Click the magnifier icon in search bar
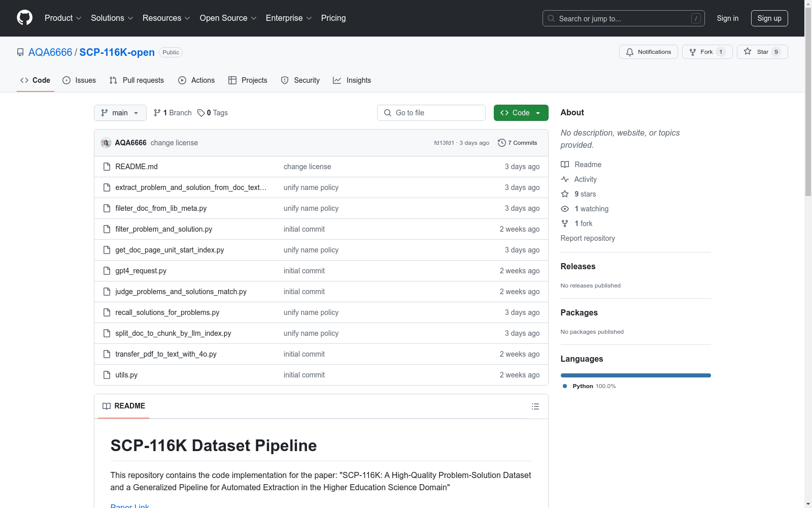Viewport: 812px width, 508px height. [551, 18]
